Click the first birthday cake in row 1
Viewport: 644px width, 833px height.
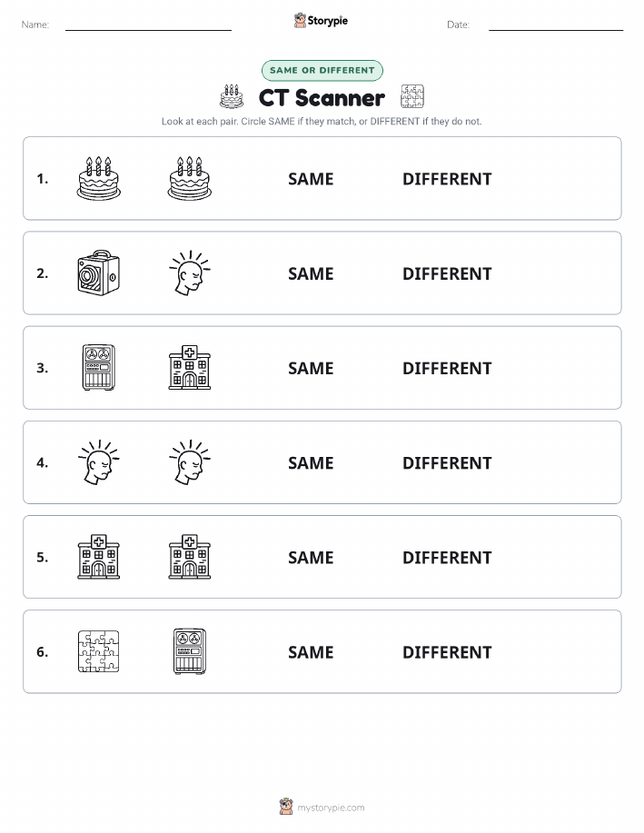click(x=99, y=178)
